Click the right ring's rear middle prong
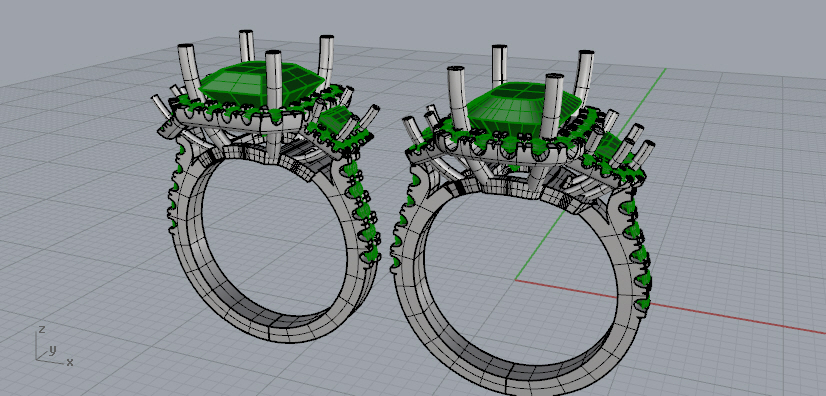Viewport: 826px width, 396px height. click(499, 65)
